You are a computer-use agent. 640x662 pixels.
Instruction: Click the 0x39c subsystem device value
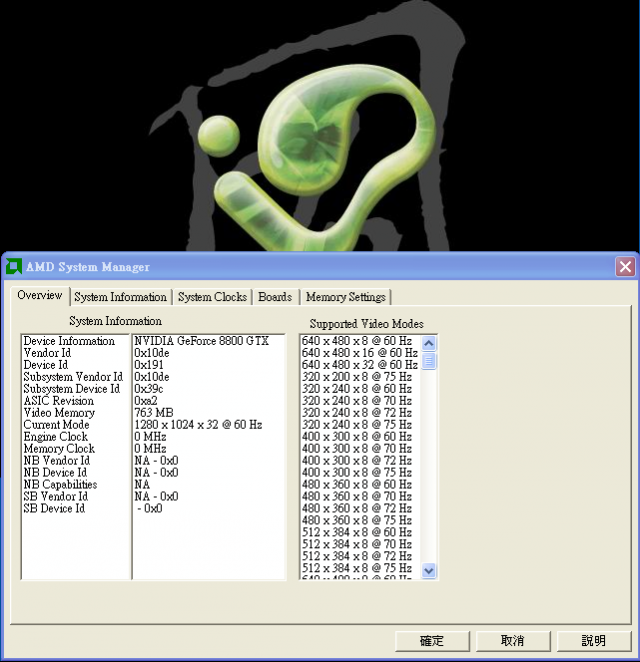pos(149,389)
